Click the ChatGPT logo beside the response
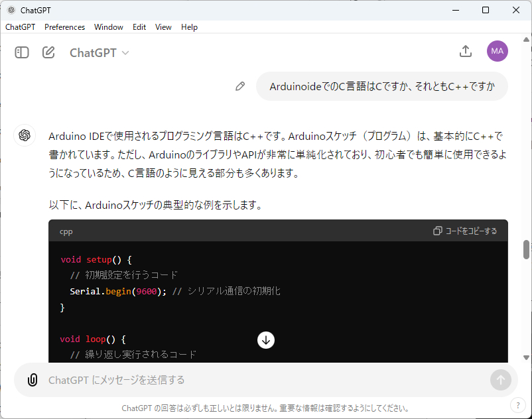The width and height of the screenshot is (532, 419). [25, 135]
